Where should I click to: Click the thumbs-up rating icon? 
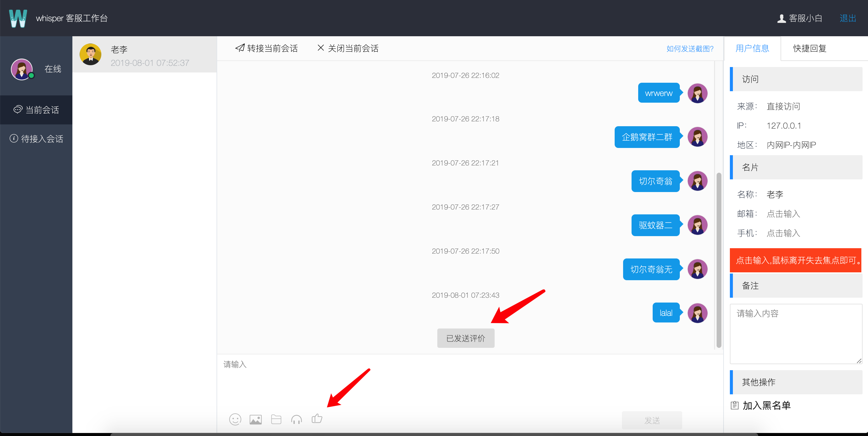pyautogui.click(x=317, y=418)
